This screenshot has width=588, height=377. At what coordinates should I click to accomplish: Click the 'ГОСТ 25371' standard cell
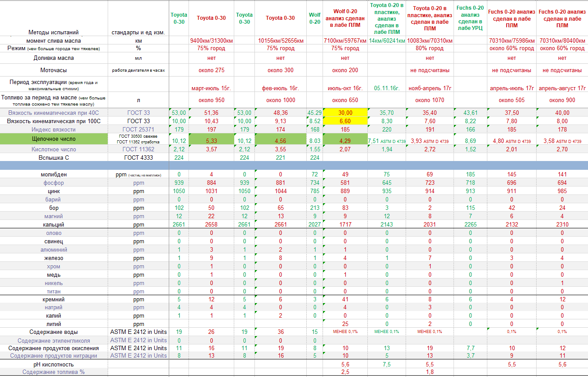pos(138,130)
